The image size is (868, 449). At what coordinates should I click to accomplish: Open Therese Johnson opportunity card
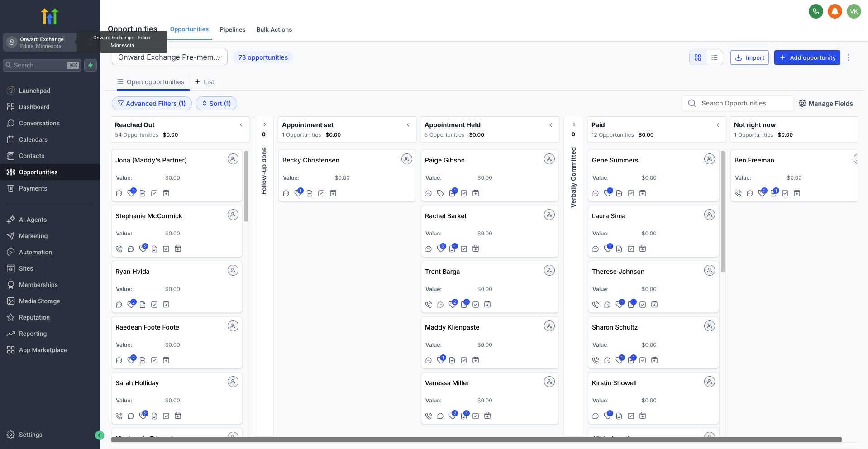(x=653, y=287)
